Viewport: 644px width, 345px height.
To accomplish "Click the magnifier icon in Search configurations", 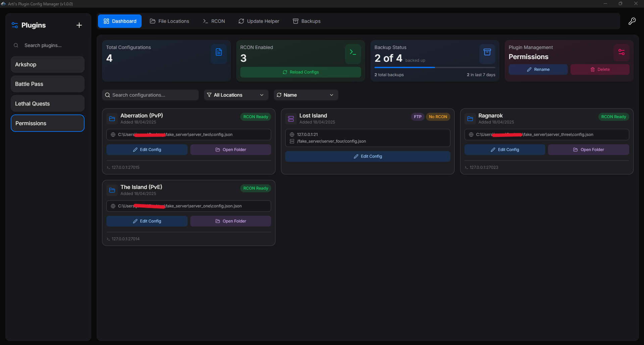I will tap(108, 95).
